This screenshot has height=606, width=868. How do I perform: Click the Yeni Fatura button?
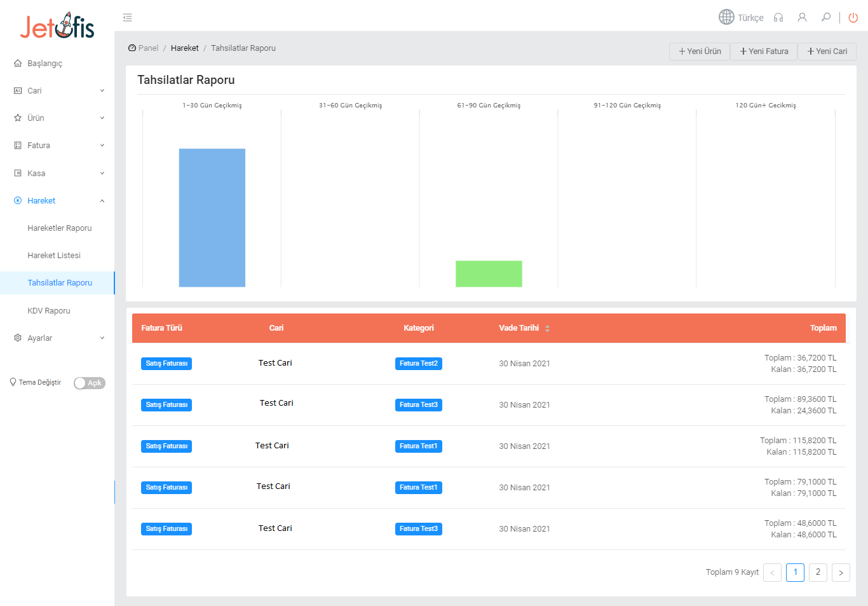764,52
